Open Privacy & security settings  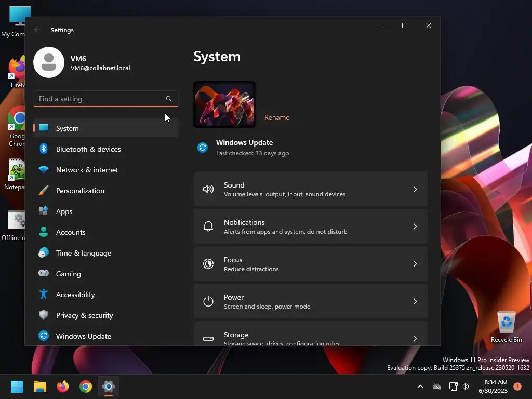[x=106, y=315]
